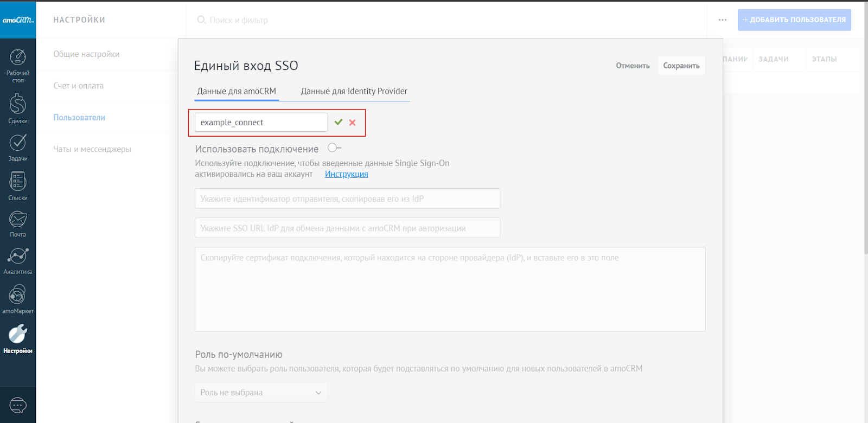The width and height of the screenshot is (868, 423).
Task: Go to Задачи tasks icon
Action: point(18,143)
